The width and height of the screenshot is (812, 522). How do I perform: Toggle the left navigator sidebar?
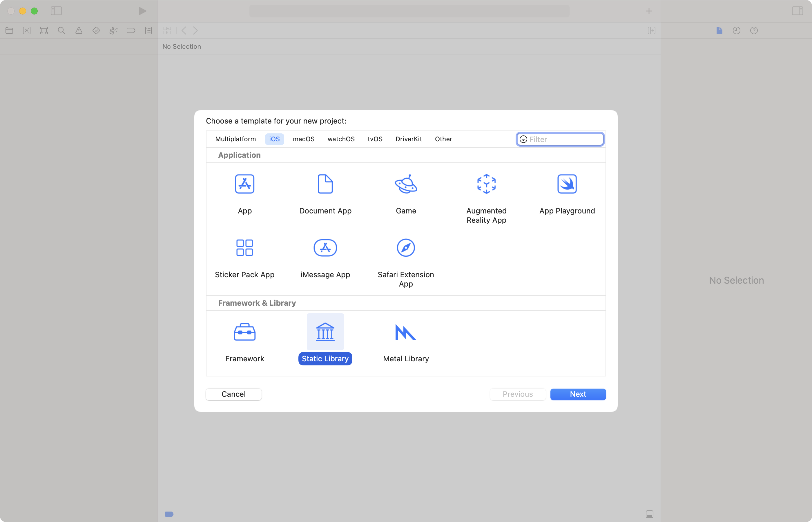click(56, 11)
